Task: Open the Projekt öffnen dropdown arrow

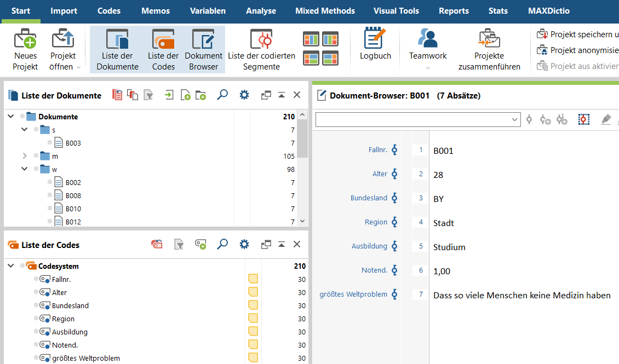Action: pos(78,67)
